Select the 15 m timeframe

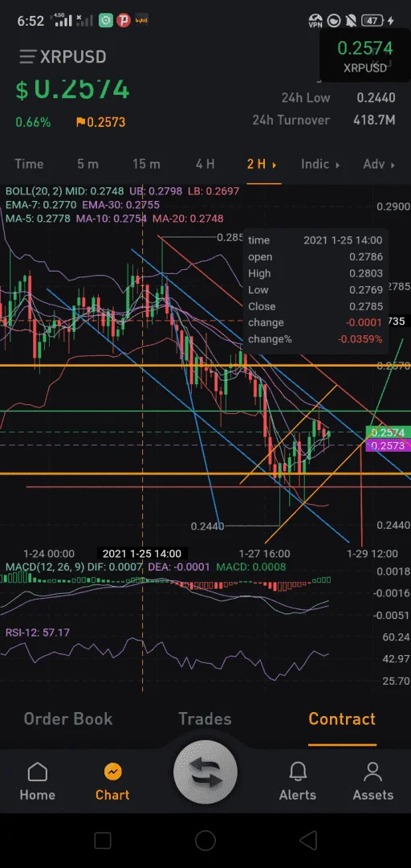click(146, 164)
